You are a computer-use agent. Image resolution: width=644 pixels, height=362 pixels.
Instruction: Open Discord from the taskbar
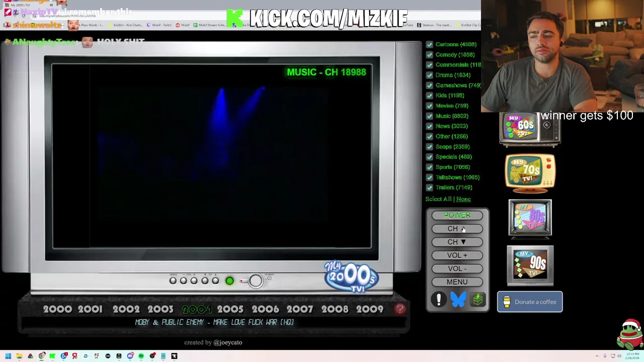(130, 356)
